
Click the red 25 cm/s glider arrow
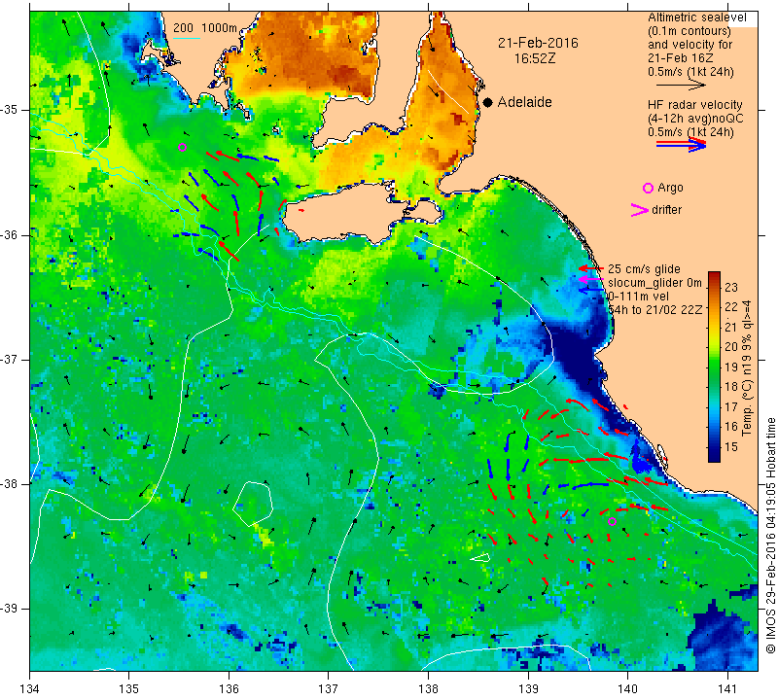[591, 268]
